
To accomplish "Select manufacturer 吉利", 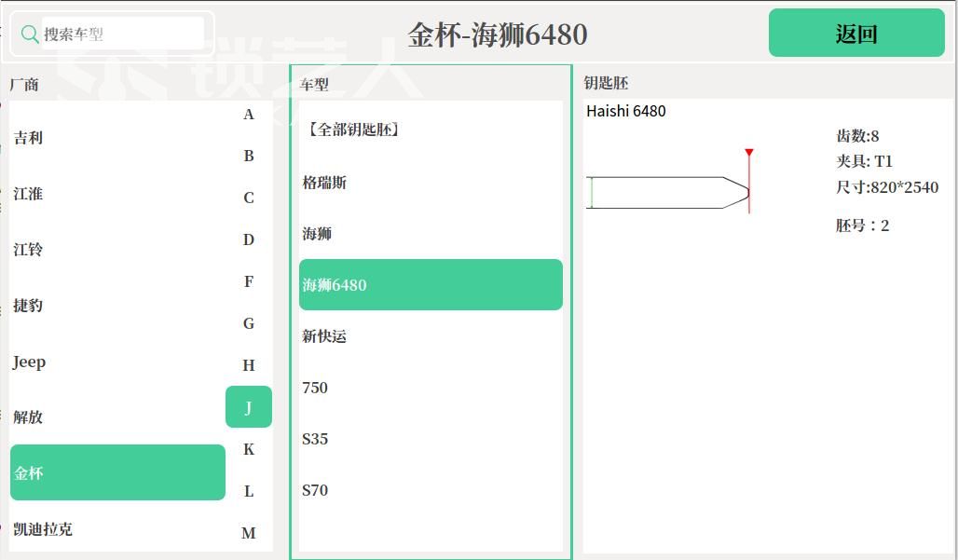I will (x=117, y=137).
